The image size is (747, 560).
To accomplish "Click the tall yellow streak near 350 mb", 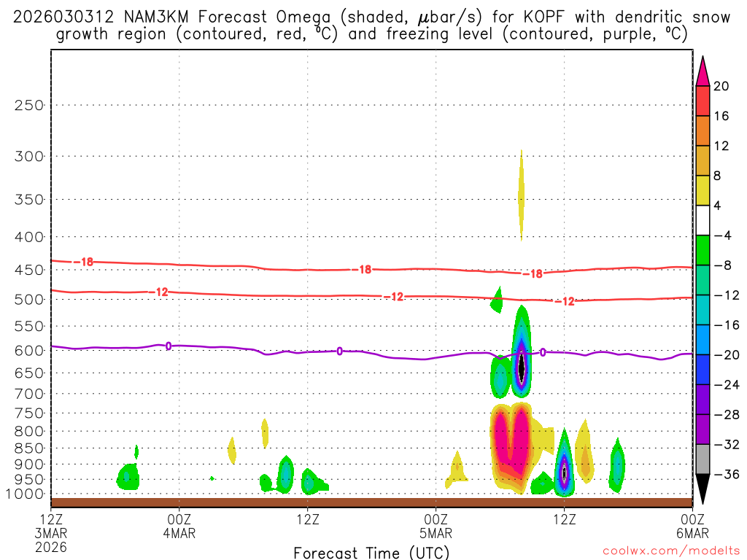I will (x=521, y=195).
